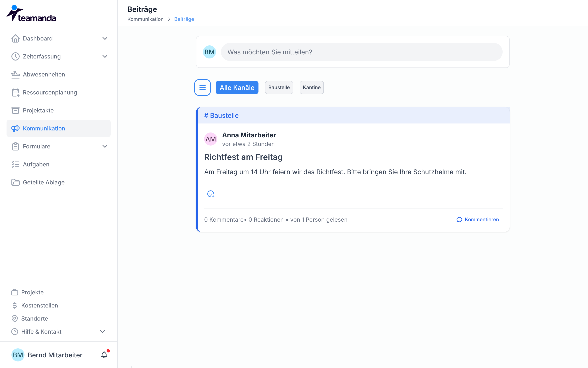Open Aufgaben in the sidebar
Viewport: 588px width, 368px height.
[x=59, y=165]
